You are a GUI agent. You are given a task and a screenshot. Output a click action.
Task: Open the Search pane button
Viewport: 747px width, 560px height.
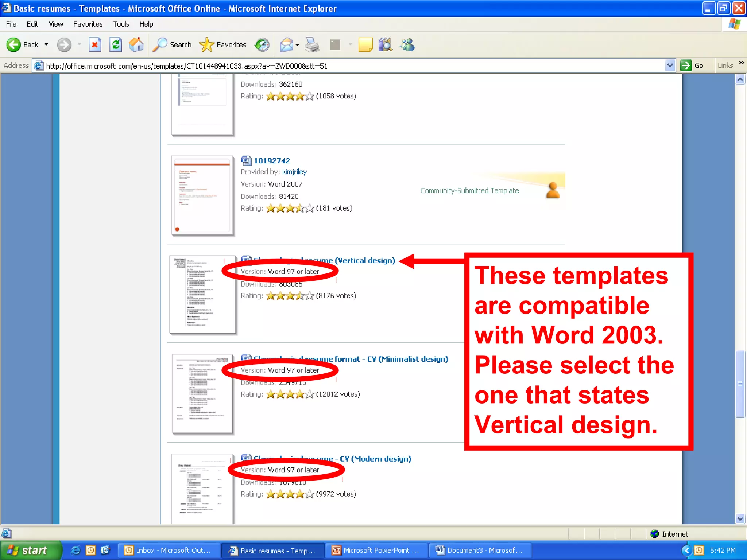[172, 45]
